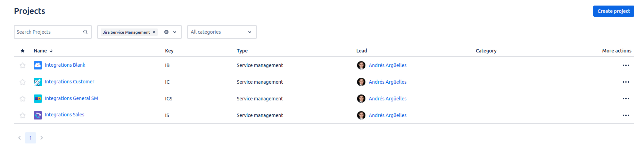Click lead avatar in Integrations Customer row
Image resolution: width=644 pixels, height=157 pixels.
[x=361, y=82]
